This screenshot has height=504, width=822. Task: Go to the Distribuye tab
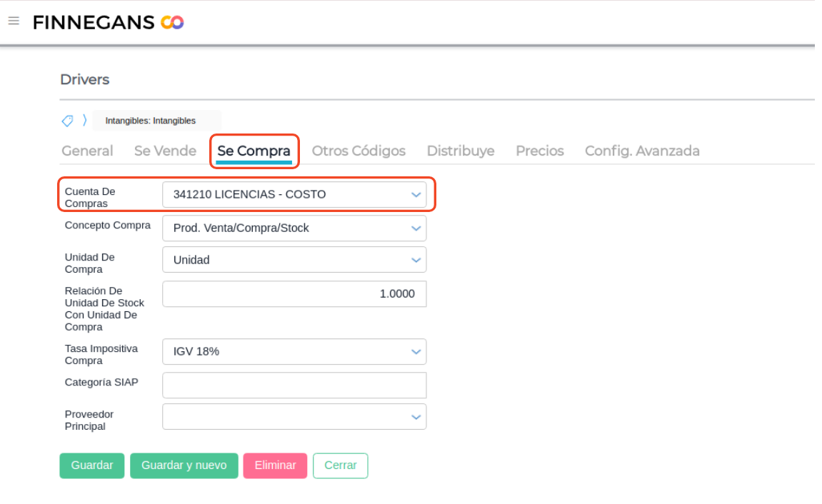click(x=461, y=151)
